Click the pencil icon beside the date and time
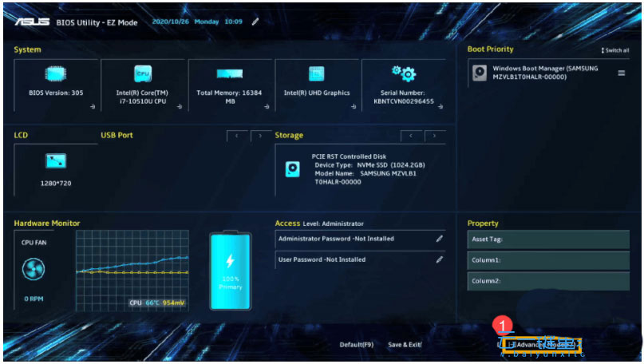 255,22
